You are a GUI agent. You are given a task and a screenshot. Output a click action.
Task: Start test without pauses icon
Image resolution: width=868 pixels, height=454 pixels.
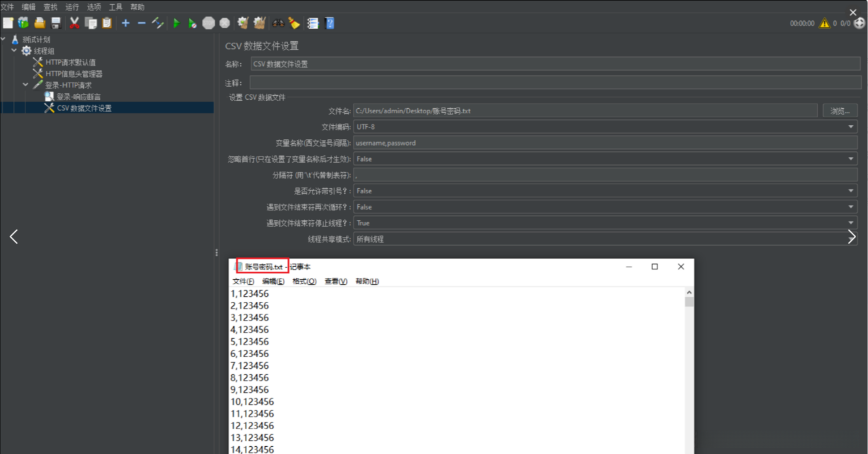pyautogui.click(x=192, y=23)
